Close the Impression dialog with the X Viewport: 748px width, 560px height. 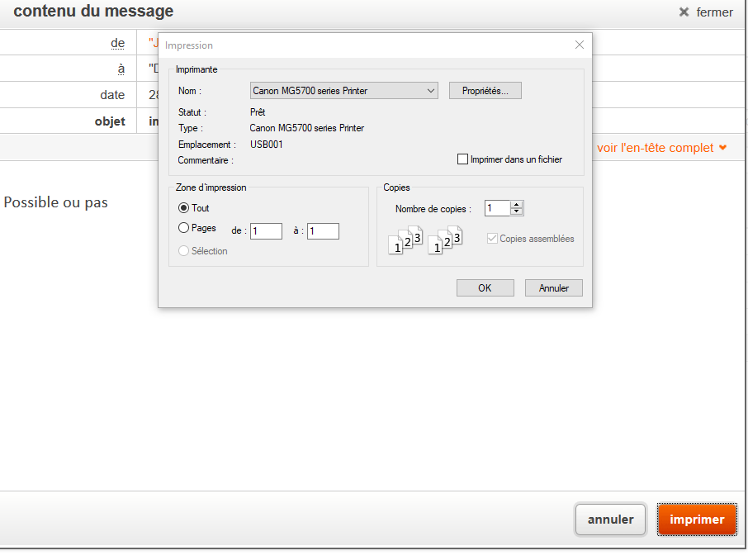tap(579, 45)
